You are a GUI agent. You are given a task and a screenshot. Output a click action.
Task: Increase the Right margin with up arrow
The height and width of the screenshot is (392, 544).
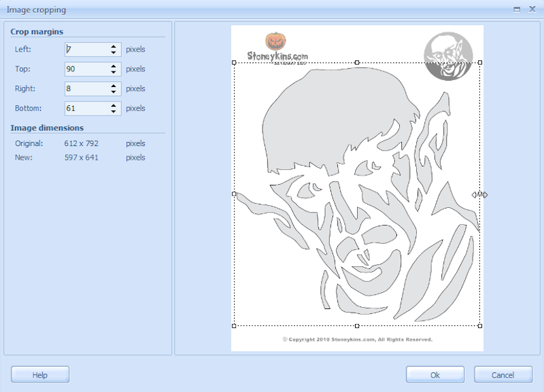click(114, 86)
